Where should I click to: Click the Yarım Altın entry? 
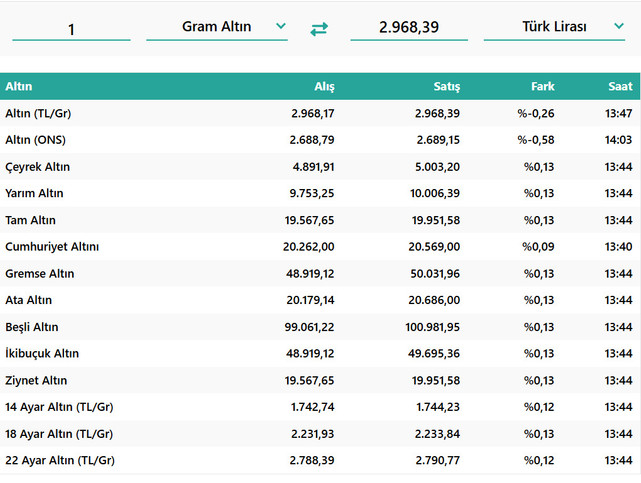35,193
